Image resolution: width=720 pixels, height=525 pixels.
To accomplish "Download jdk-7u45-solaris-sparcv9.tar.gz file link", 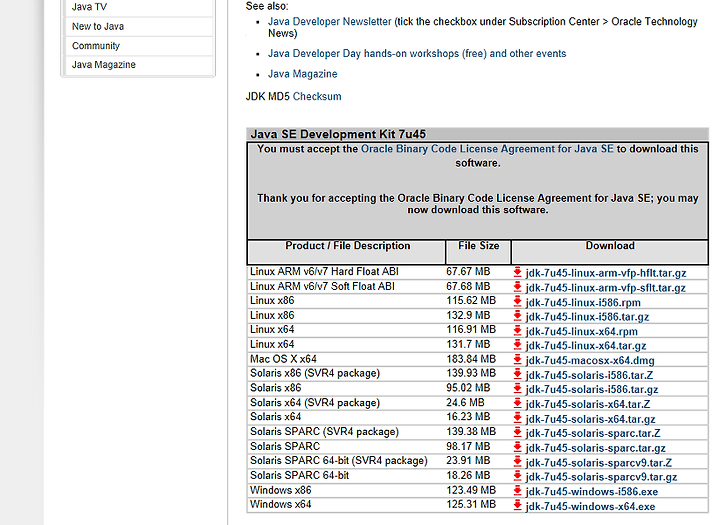I will (602, 477).
